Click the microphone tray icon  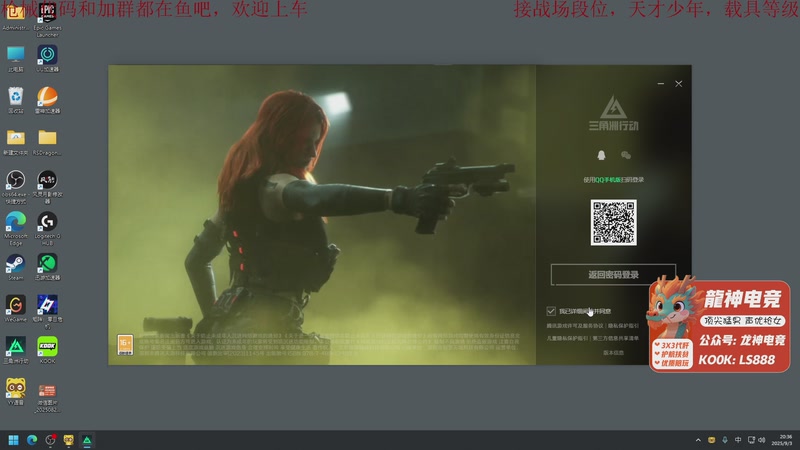click(724, 440)
